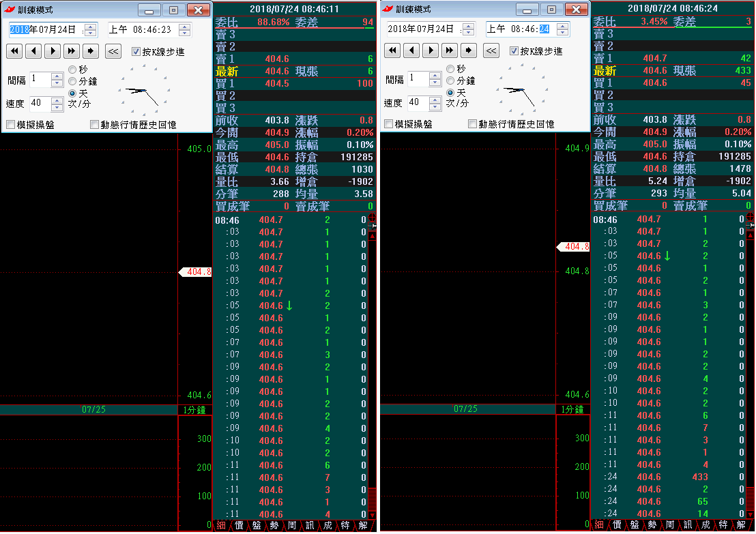Image resolution: width=756 pixels, height=534 pixels.
Task: Click 1分鐘 period label beside 08:46:11 quote panel
Action: (x=194, y=409)
